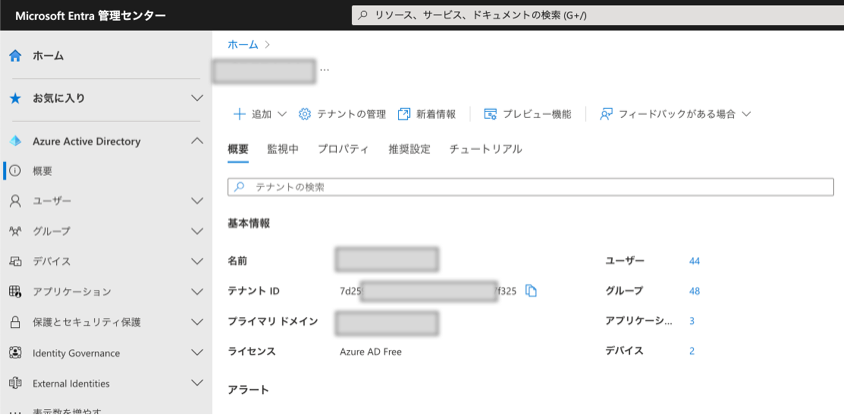Click the Home house icon in sidebar
Viewport: 844px width, 415px height.
pyautogui.click(x=15, y=55)
